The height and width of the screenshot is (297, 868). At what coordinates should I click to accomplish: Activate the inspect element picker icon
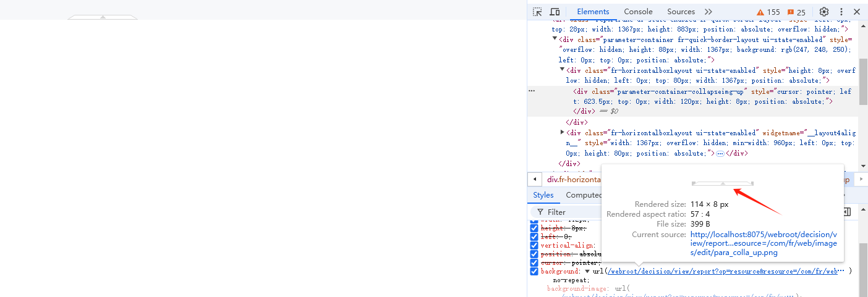[537, 12]
